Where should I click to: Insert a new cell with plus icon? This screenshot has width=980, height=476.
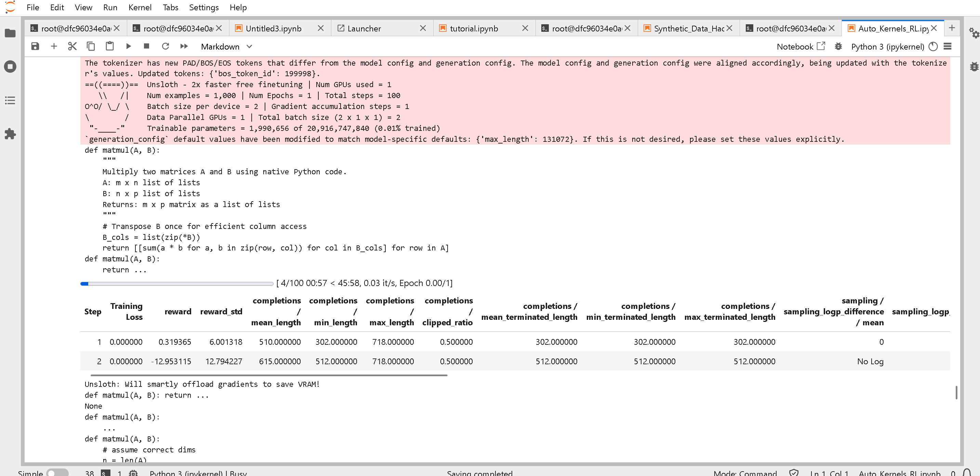click(x=54, y=46)
